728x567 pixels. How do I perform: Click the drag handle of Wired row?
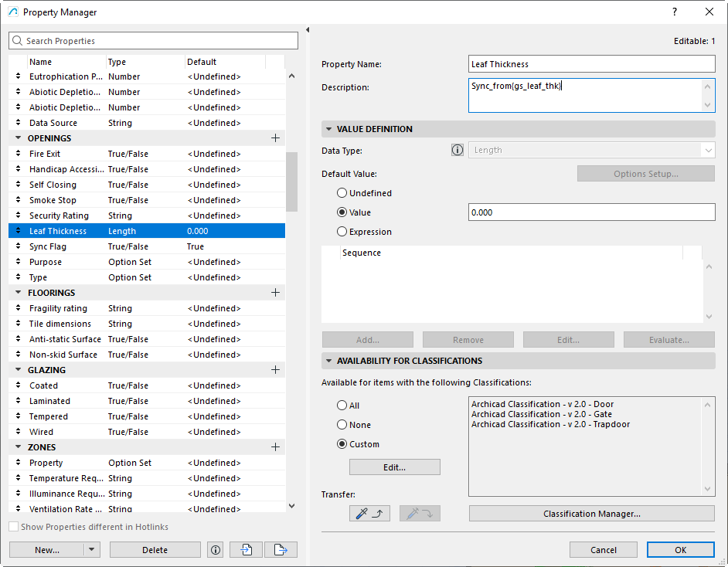pos(18,432)
